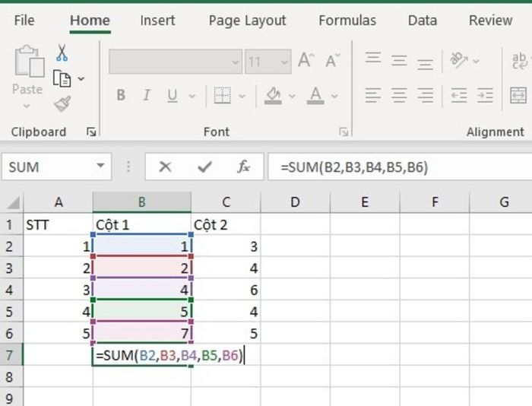Viewport: 532px width, 406px height.
Task: Click cell C4 with value 6
Action: (226, 290)
